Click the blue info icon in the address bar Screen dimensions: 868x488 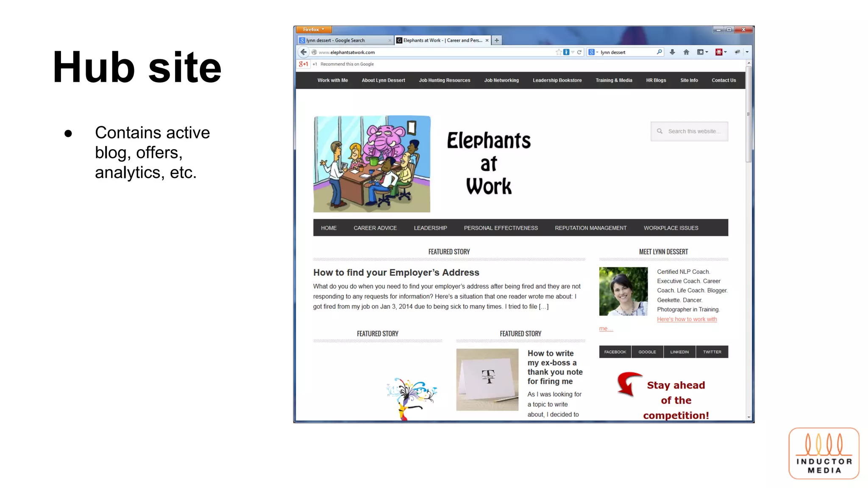[566, 52]
